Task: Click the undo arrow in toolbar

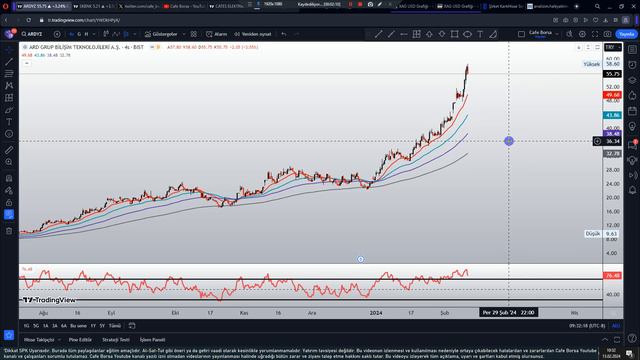Action: [x=284, y=34]
